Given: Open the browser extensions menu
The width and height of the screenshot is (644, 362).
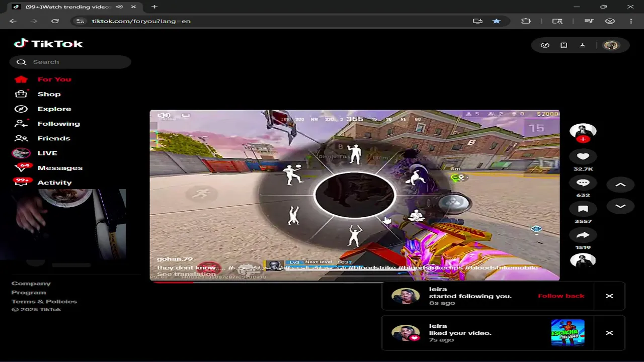Looking at the screenshot, I should point(526,21).
